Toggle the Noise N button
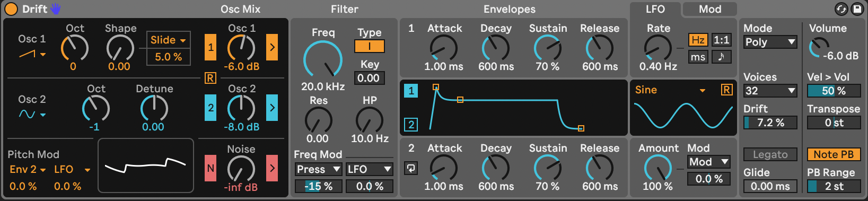 click(211, 168)
